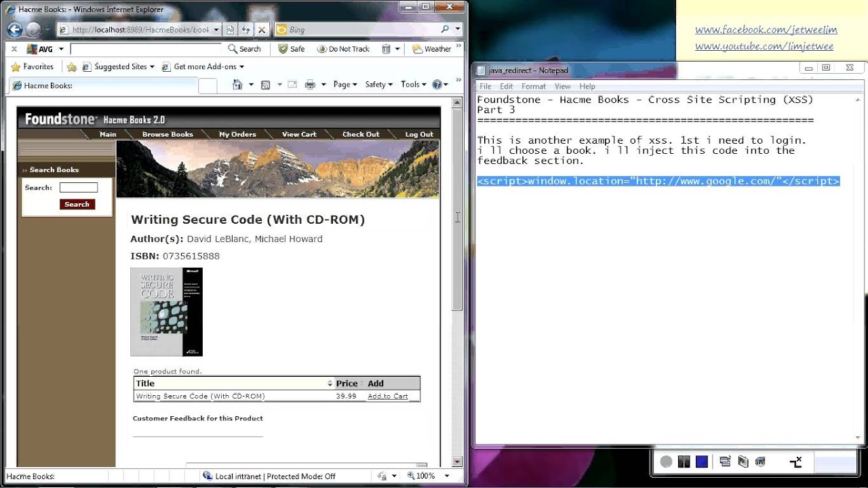Click the Writing Secure Code cover image
This screenshot has width=868, height=488.
(x=166, y=312)
